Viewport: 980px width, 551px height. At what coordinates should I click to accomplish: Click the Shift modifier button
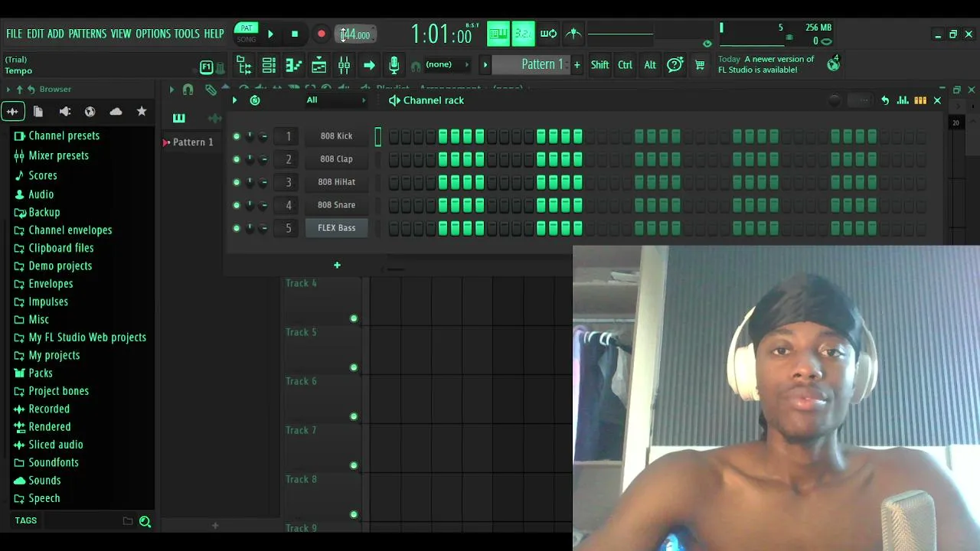(599, 65)
